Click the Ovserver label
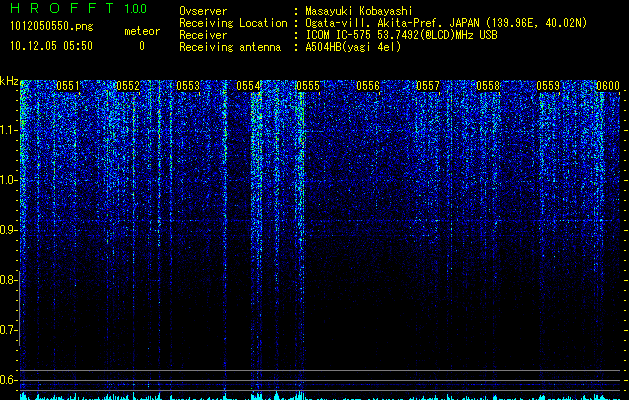The width and height of the screenshot is (629, 400). pos(203,11)
